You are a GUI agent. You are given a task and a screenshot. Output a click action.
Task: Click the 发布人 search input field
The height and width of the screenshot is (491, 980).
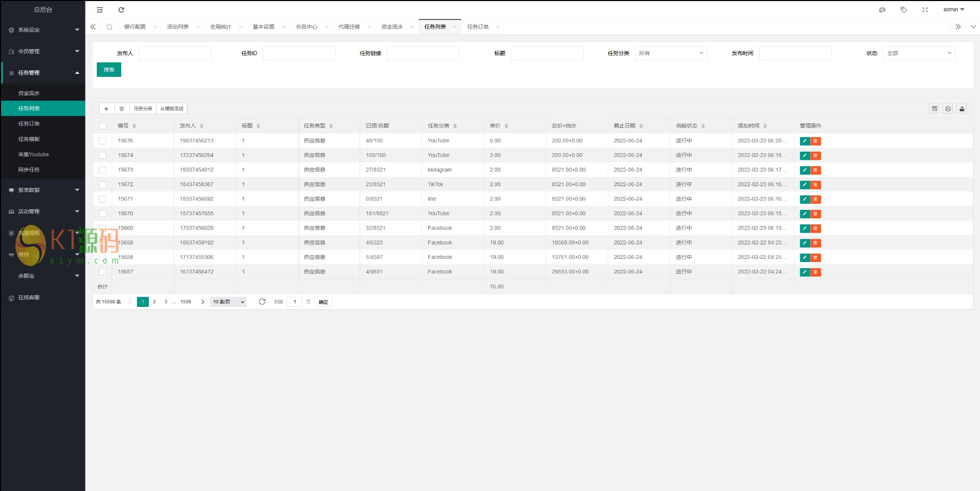coord(175,53)
